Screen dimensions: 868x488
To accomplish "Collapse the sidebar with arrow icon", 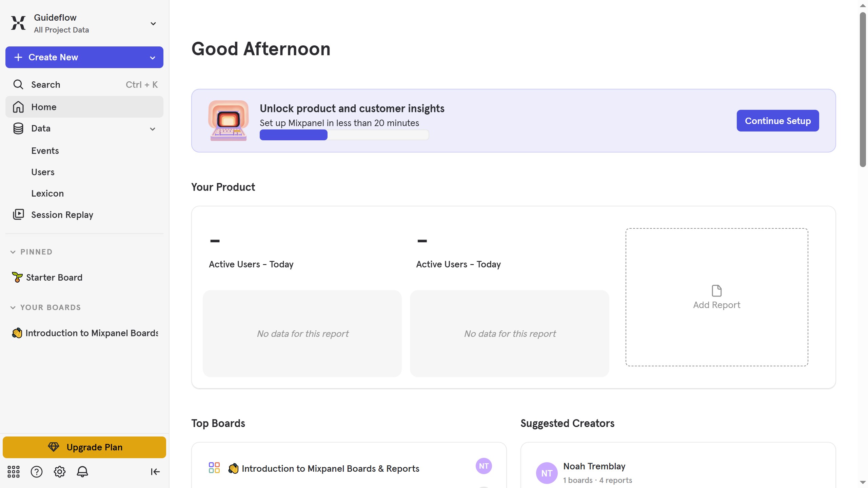I will tap(155, 472).
